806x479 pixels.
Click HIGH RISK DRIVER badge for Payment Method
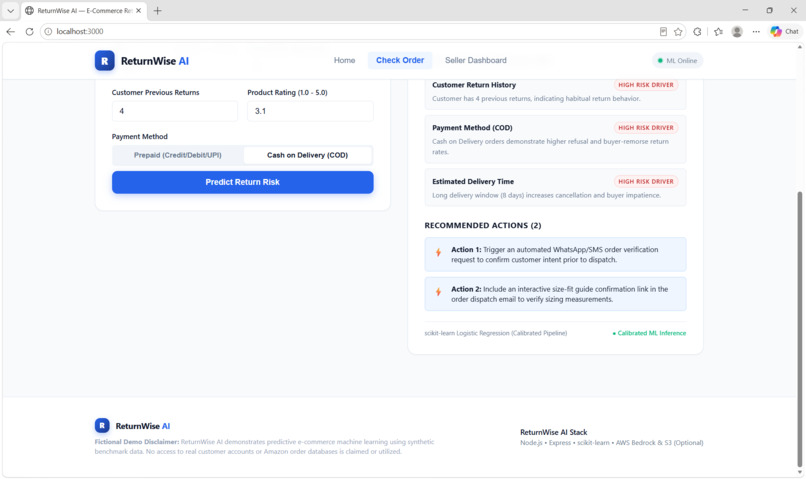click(x=646, y=127)
